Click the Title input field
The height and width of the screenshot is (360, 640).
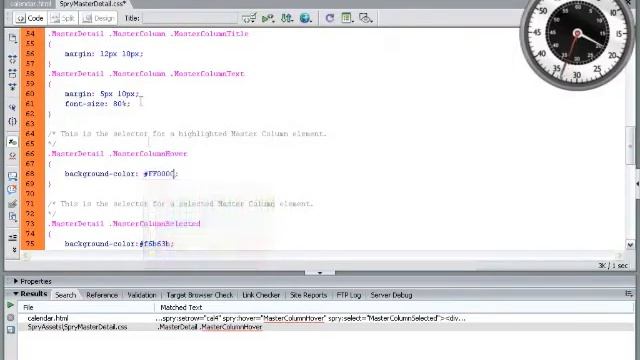[x=190, y=18]
